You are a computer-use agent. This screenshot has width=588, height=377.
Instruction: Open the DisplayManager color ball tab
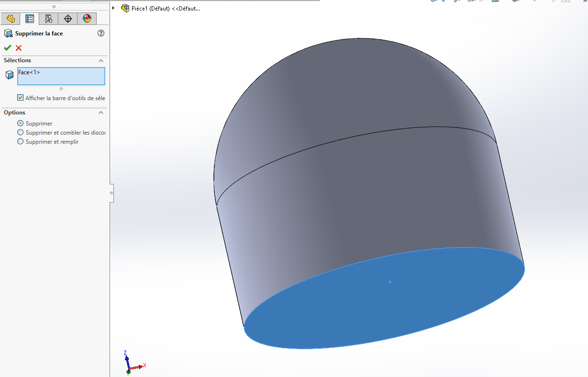(87, 19)
